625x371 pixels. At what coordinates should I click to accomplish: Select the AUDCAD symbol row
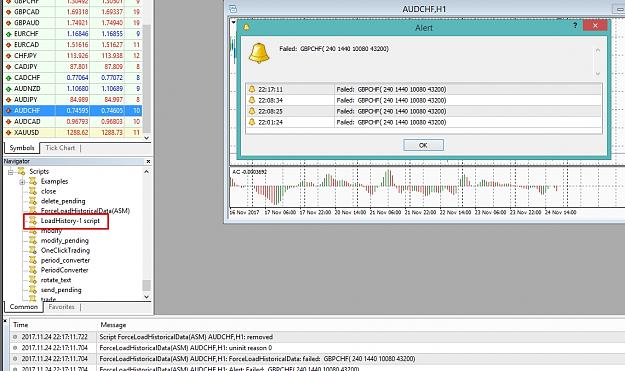73,122
